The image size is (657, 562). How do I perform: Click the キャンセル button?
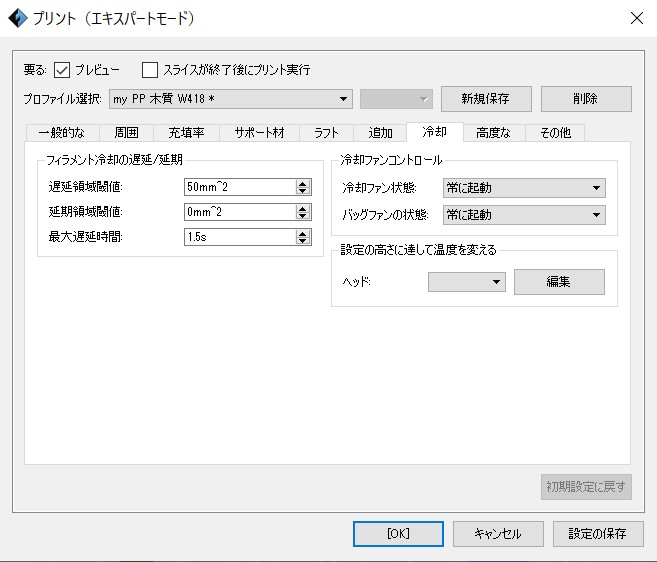498,534
